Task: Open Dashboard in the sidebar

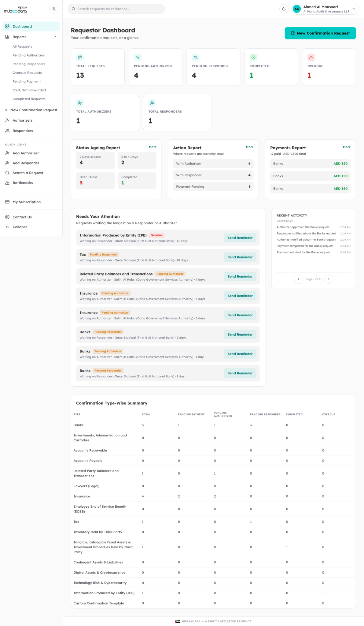Action: pyautogui.click(x=31, y=26)
